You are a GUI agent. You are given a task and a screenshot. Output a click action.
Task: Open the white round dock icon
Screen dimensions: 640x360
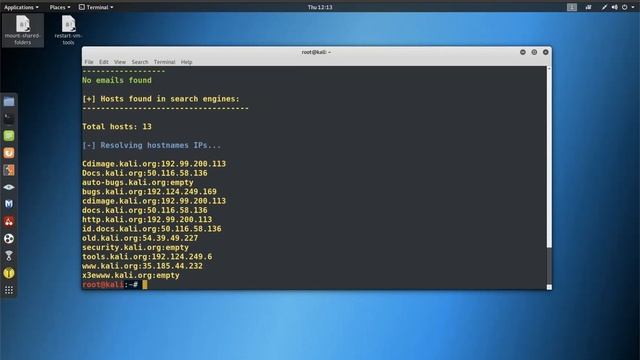click(x=9, y=238)
